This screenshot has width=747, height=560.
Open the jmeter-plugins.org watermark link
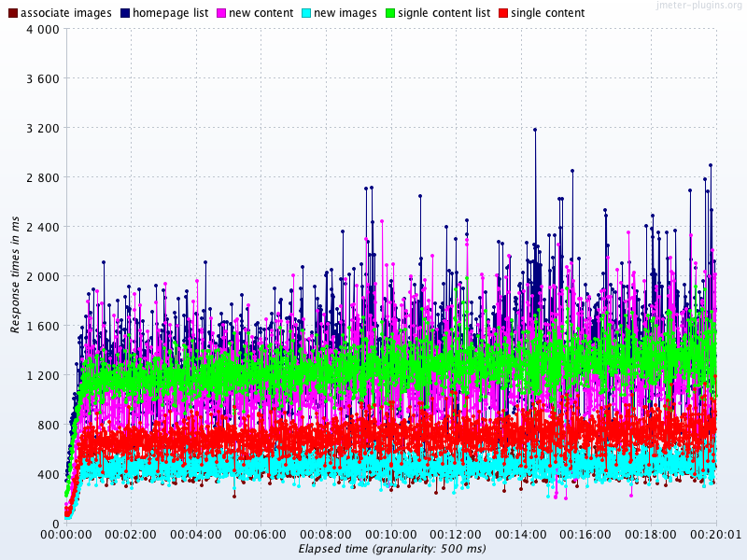698,6
